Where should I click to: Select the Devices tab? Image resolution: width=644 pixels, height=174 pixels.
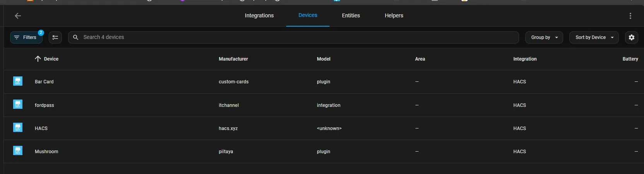308,15
